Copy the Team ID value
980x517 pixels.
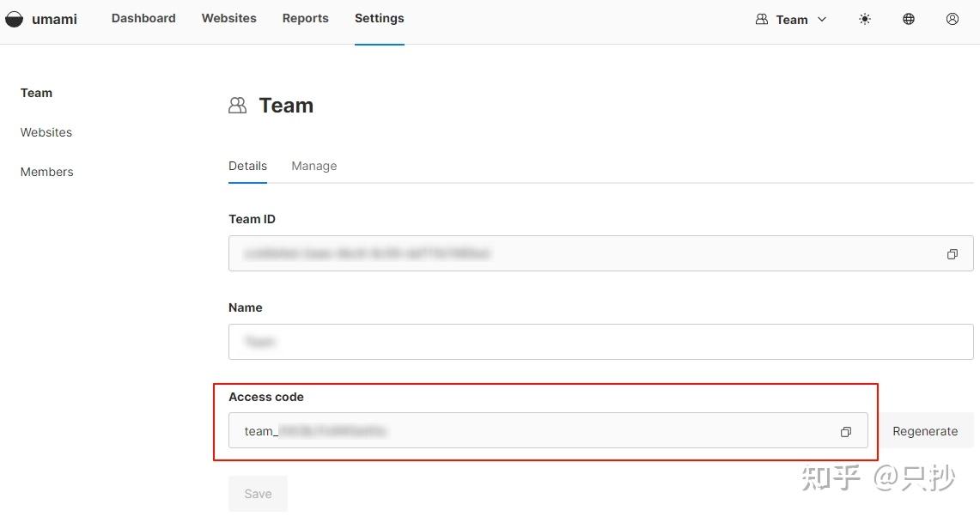[952, 254]
